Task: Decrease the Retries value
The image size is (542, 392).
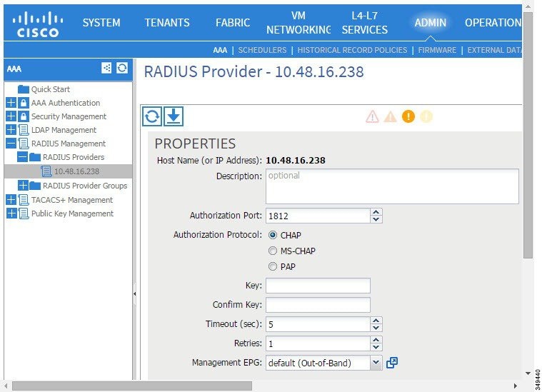Action: tap(376, 347)
